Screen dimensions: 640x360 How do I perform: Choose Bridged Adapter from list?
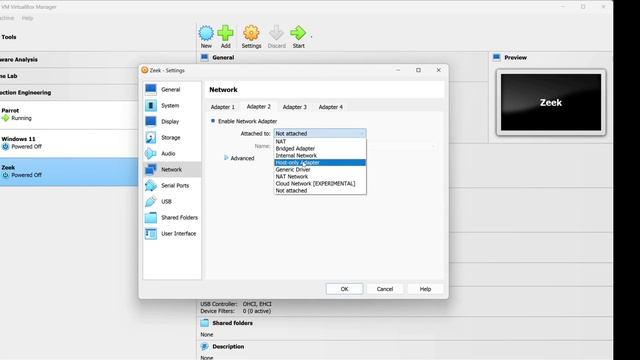(x=320, y=149)
